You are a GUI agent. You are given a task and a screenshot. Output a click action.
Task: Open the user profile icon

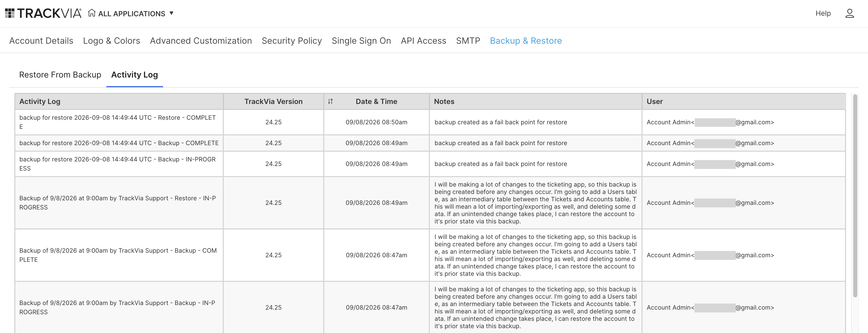(849, 13)
